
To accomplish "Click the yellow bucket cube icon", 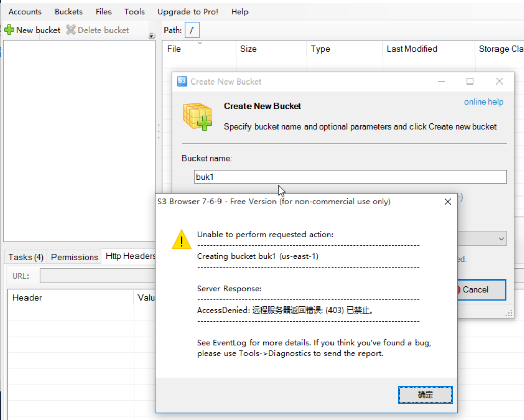I will 197,117.
